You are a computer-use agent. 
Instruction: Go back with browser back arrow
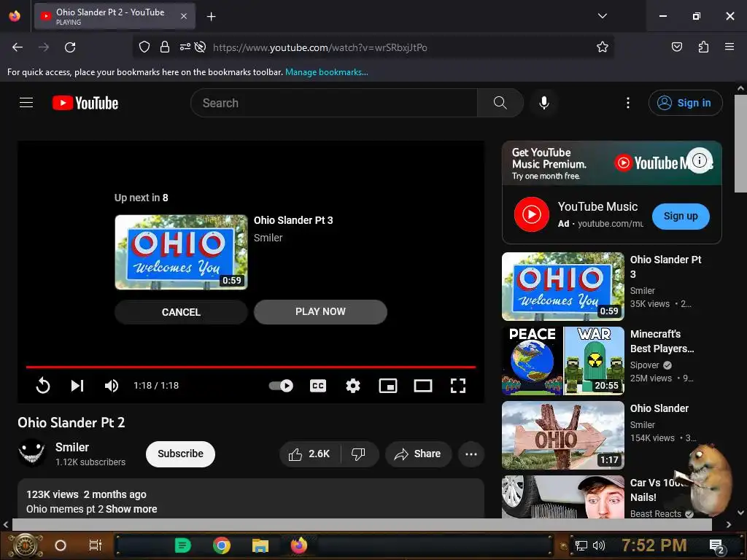[x=18, y=47]
